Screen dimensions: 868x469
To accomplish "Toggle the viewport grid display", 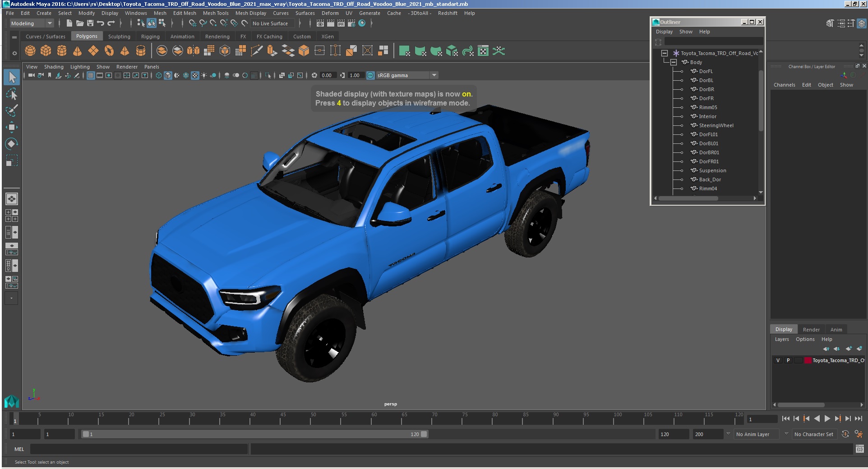I will coord(91,75).
